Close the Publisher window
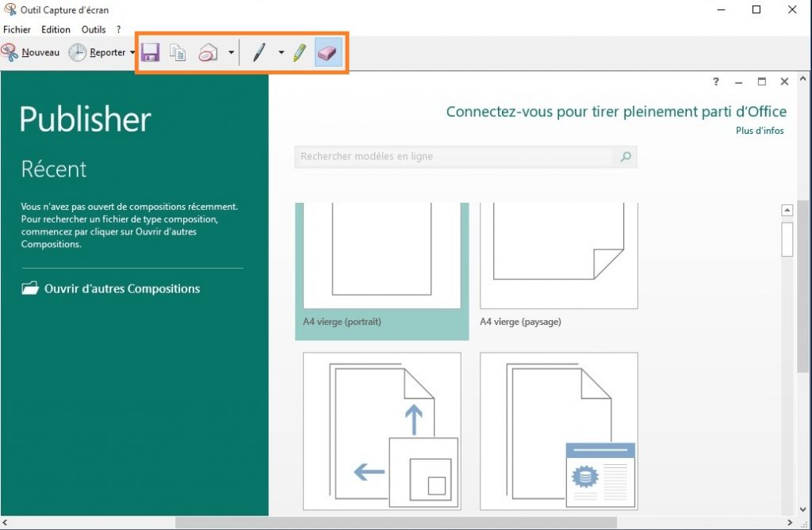The image size is (812, 530). pyautogui.click(x=784, y=82)
